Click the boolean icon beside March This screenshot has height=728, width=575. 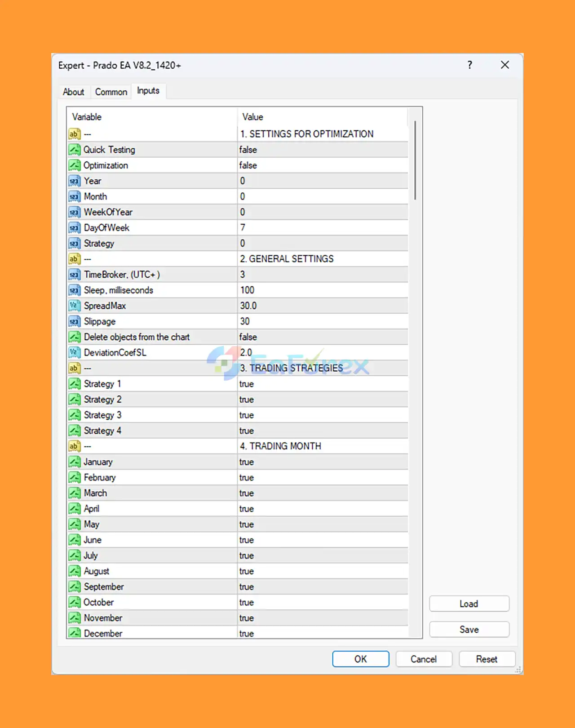pyautogui.click(x=74, y=493)
